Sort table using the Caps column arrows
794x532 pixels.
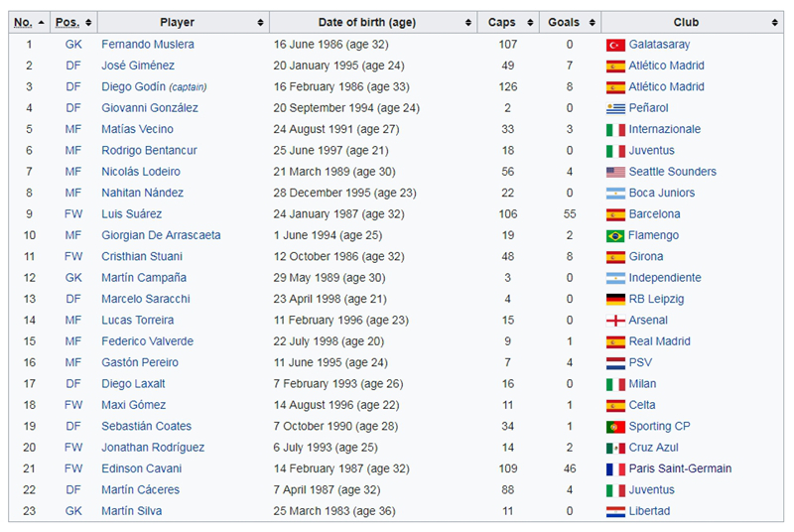[x=530, y=22]
